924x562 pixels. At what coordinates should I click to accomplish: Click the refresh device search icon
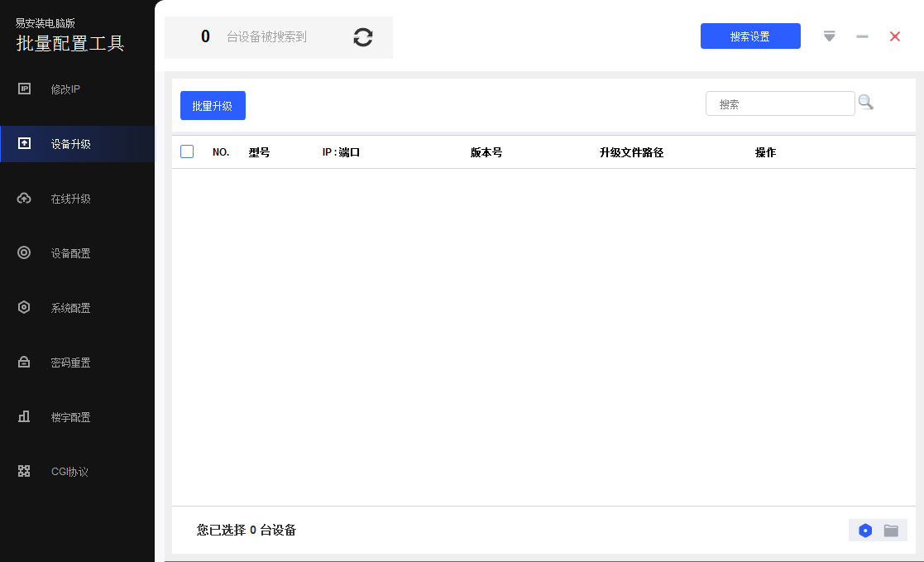tap(363, 37)
